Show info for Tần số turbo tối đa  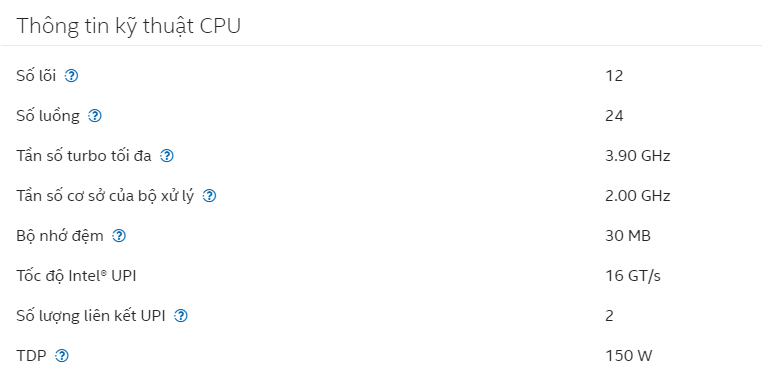coord(167,156)
